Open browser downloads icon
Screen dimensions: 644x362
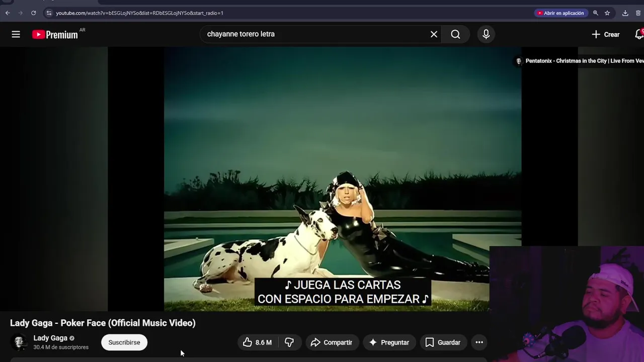point(625,13)
